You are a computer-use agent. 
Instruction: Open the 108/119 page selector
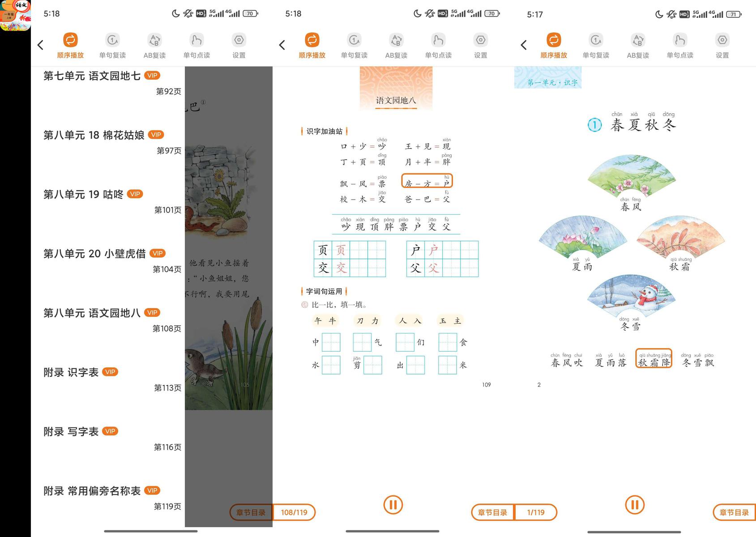point(294,512)
